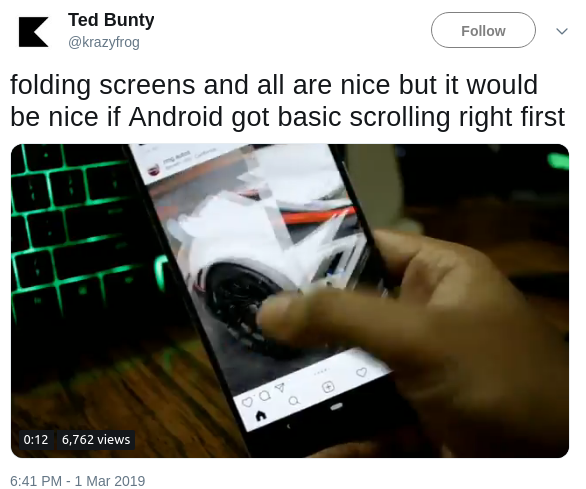The image size is (586, 489).
Task: Tap the Android navigation pill in video
Action: (336, 406)
